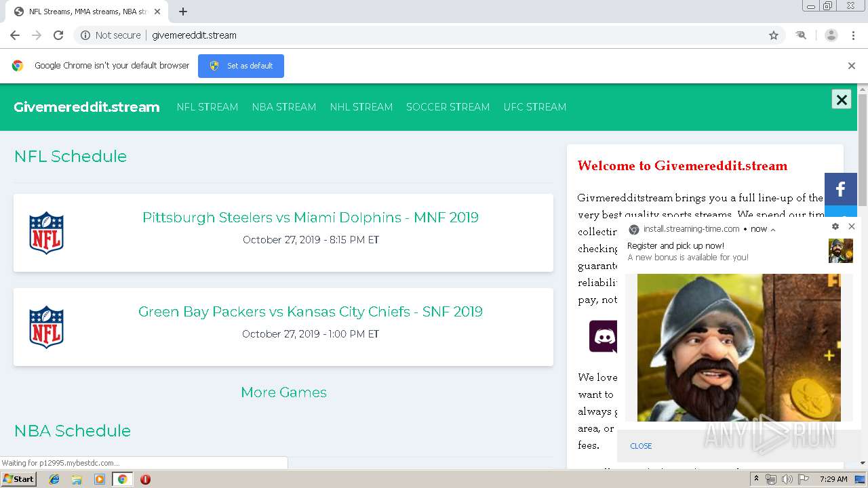
Task: Click NFL logo on the Steelers game card
Action: [x=46, y=233]
